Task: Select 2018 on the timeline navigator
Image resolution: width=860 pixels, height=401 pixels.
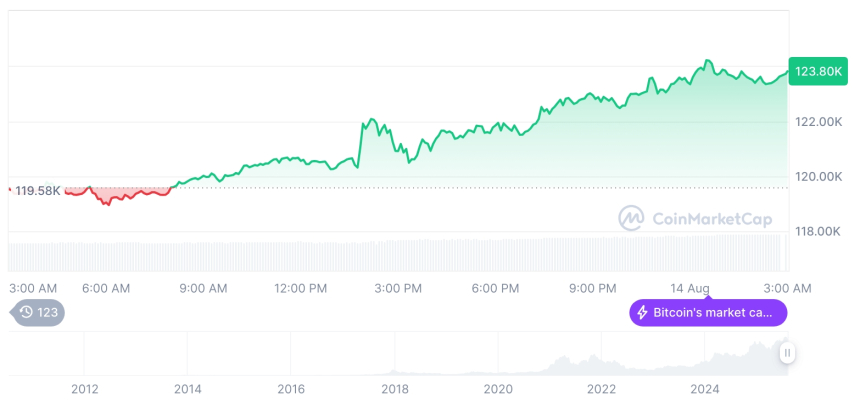Action: pos(395,389)
